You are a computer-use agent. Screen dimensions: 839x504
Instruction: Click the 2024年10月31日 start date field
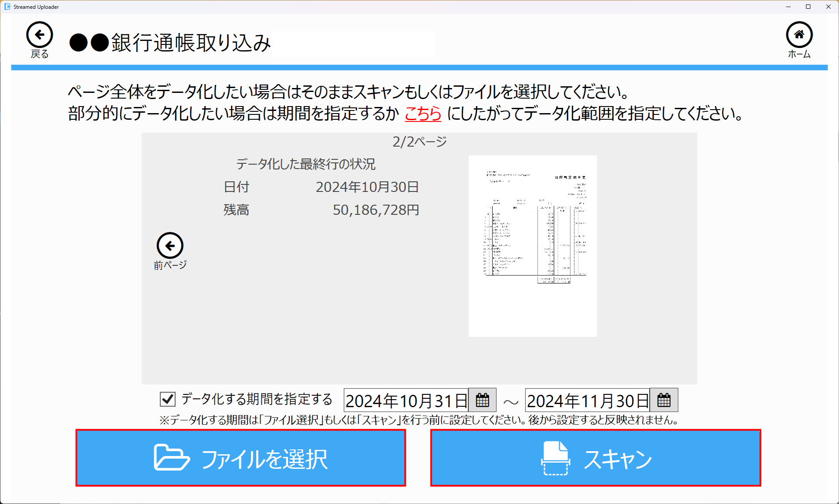pyautogui.click(x=406, y=401)
